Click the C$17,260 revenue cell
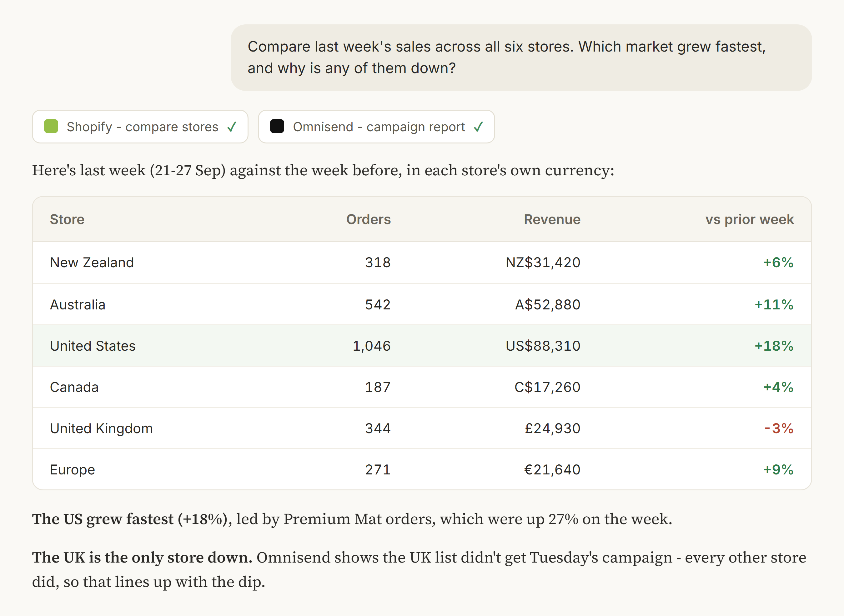Screen dimensions: 844x616 click(547, 387)
